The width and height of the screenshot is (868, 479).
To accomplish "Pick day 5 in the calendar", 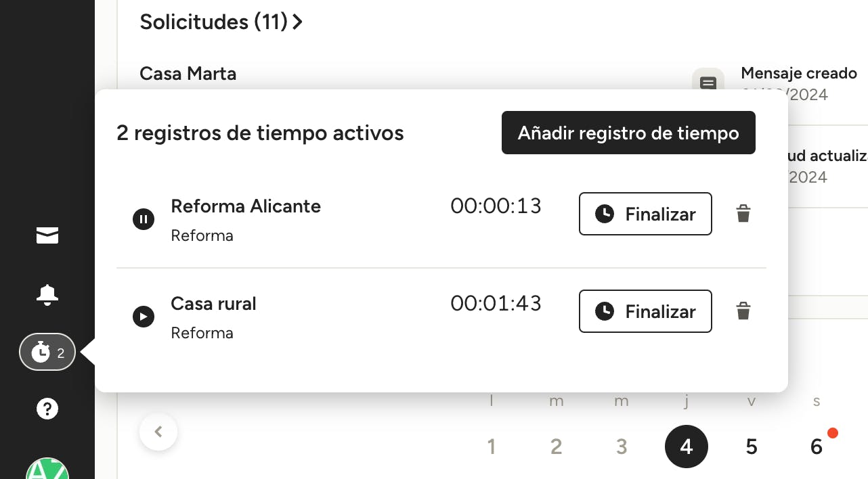I will [752, 447].
